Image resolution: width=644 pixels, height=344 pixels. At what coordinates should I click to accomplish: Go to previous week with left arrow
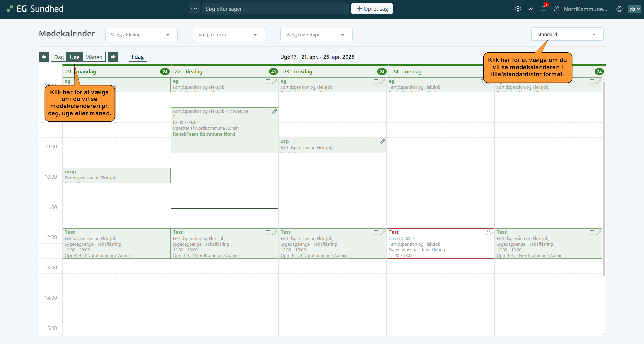click(x=44, y=57)
